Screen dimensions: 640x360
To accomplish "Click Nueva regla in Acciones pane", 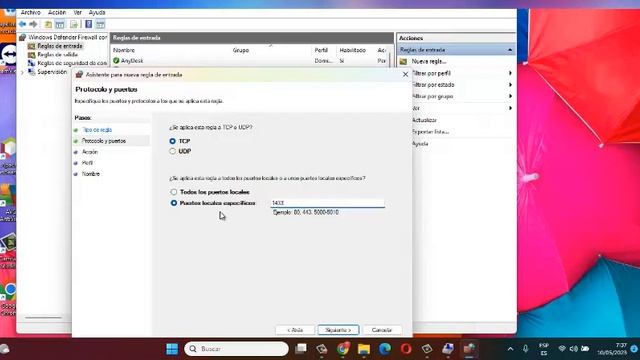I will (x=429, y=62).
